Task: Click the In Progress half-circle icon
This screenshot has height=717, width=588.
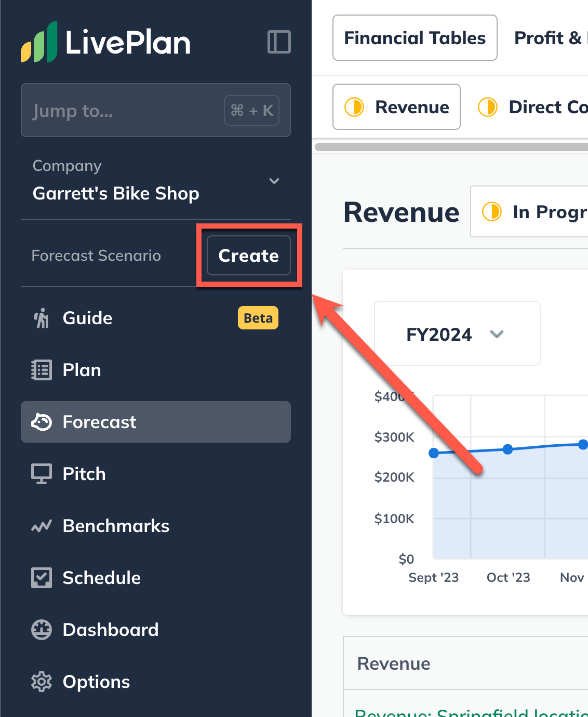Action: (x=492, y=211)
